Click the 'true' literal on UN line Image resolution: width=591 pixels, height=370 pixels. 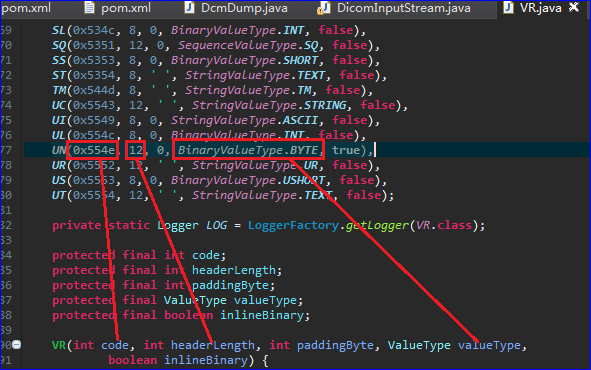[x=346, y=150]
